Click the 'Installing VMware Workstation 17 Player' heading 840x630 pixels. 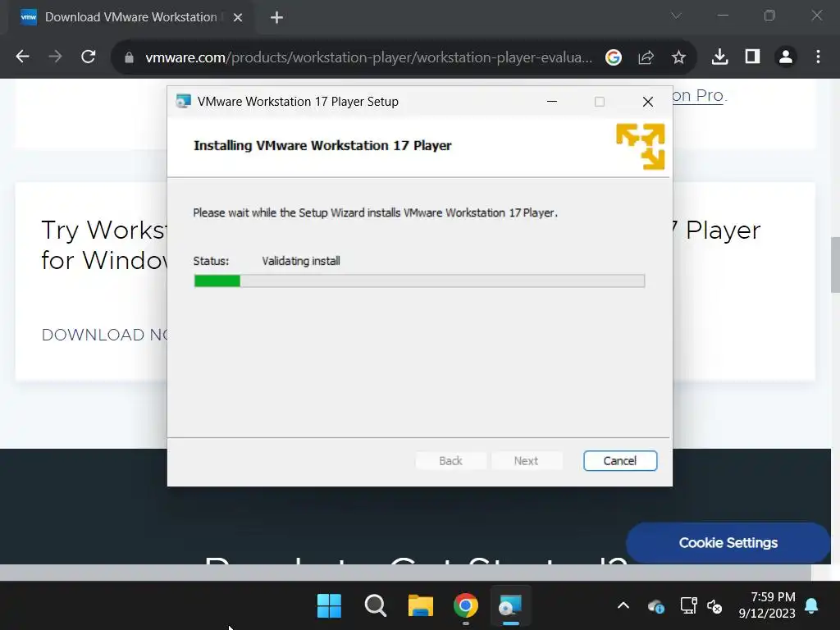point(322,146)
